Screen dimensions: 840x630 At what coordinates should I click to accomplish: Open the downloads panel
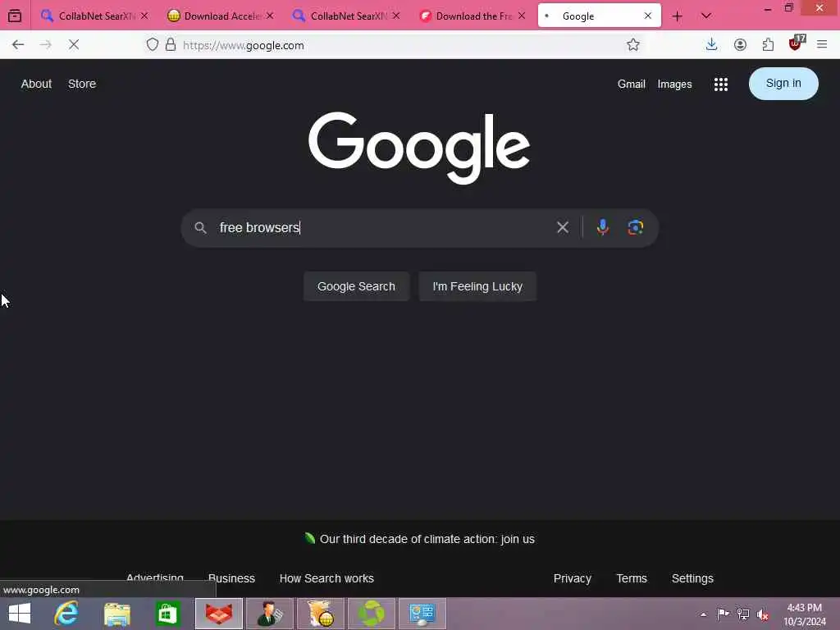(711, 45)
